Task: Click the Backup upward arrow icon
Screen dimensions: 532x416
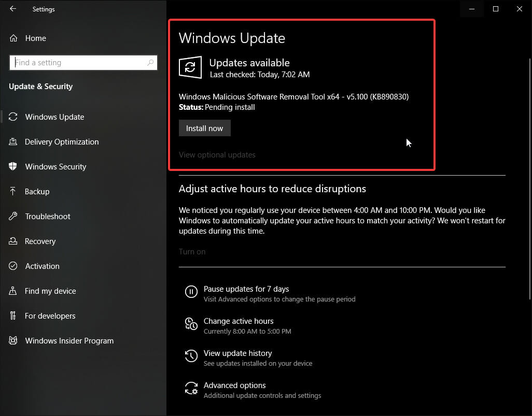Action: [13, 192]
